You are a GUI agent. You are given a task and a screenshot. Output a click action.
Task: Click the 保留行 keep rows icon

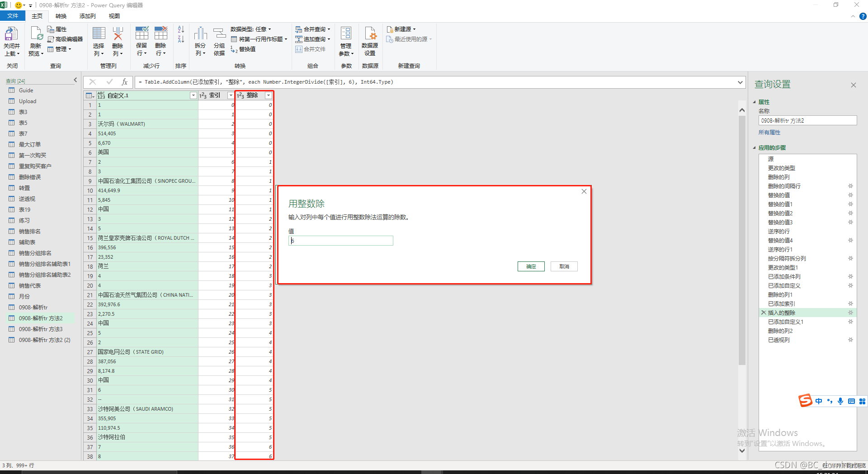point(142,34)
